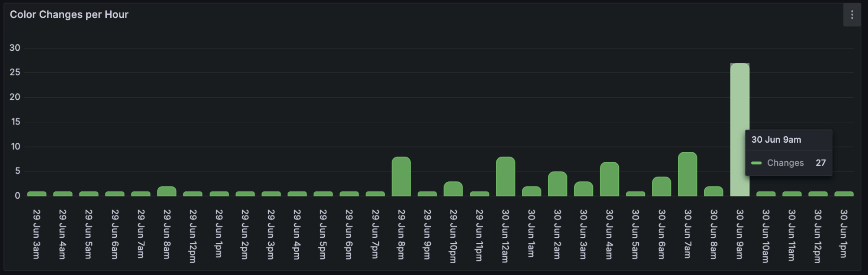The image size is (868, 275).
Task: Click the panel title Color Changes per Hour
Action: click(x=69, y=14)
